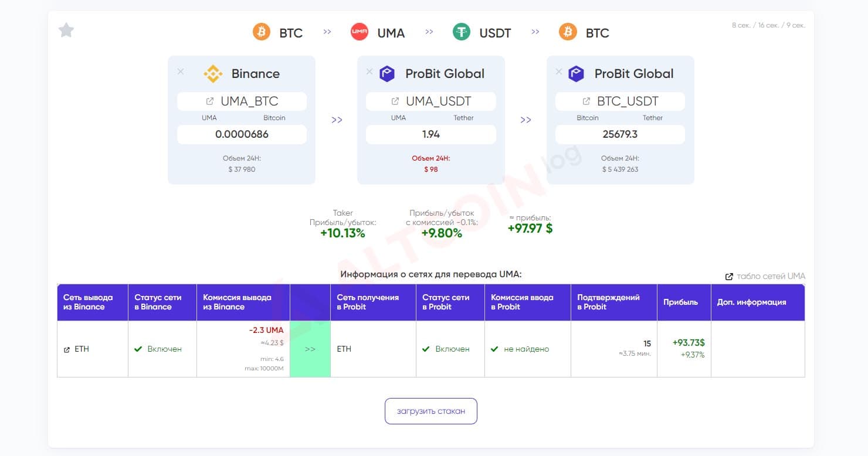Click the 25679.3 BTC_USDT price field
The height and width of the screenshot is (456, 868).
point(620,134)
